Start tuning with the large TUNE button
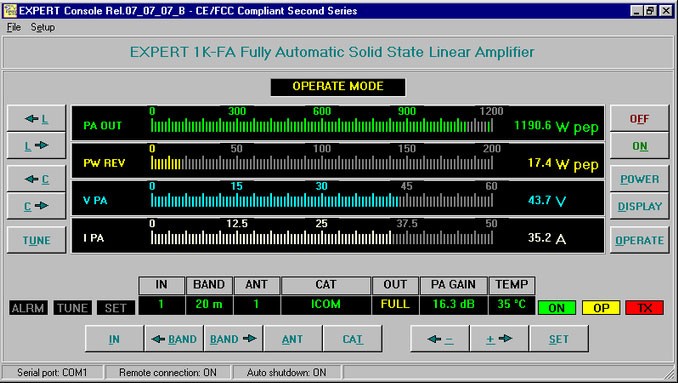 [36, 240]
